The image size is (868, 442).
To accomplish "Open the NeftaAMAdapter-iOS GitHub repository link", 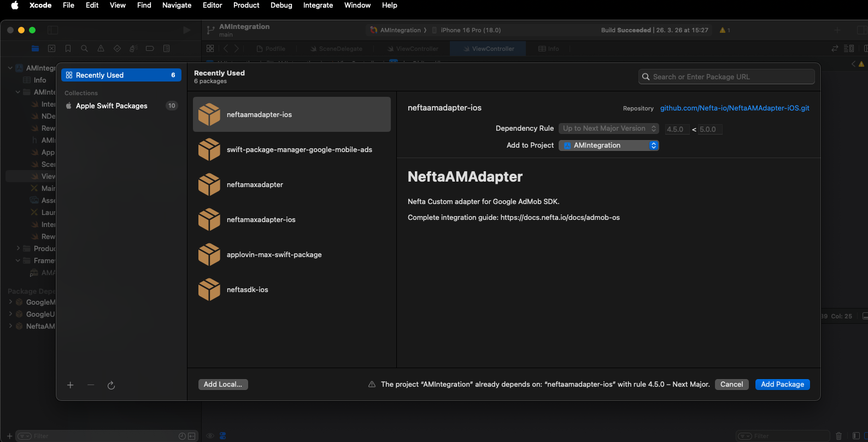I will click(735, 108).
